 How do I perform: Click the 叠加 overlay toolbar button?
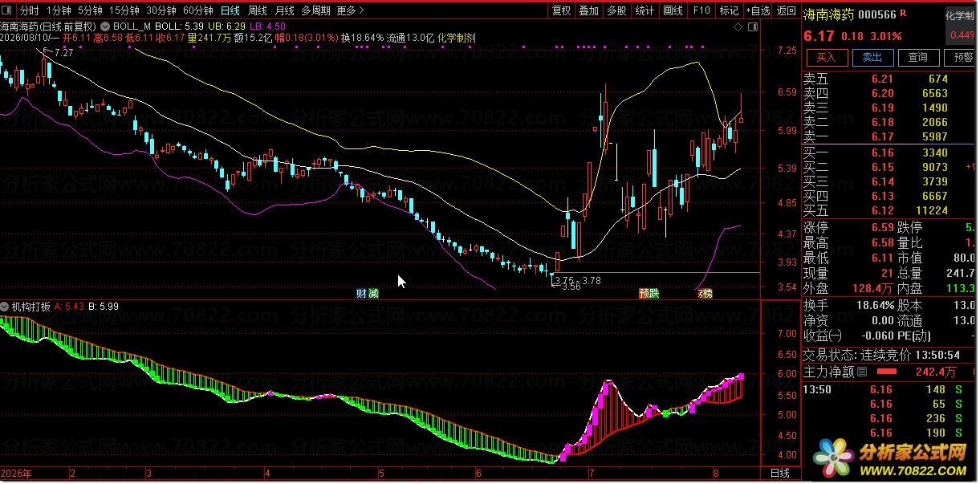[589, 10]
